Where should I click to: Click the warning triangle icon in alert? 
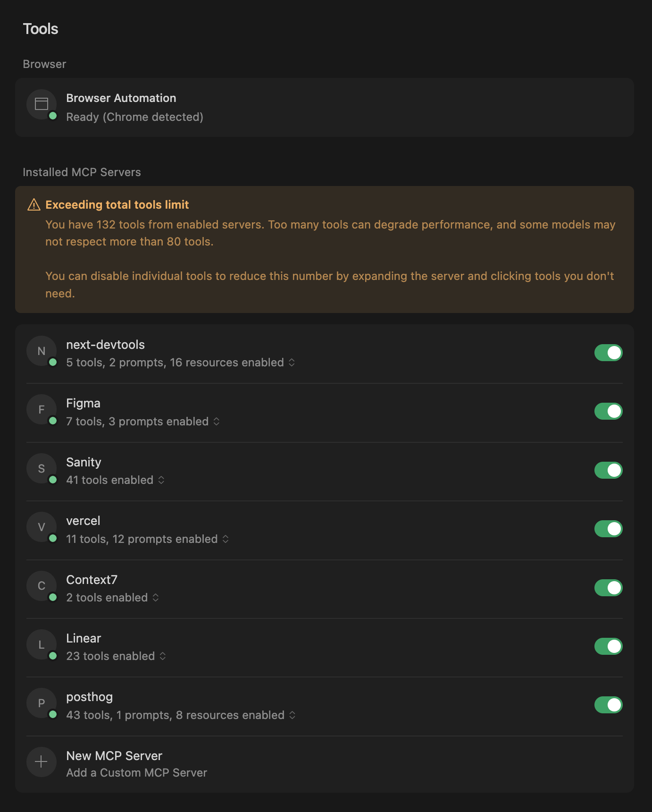34,205
